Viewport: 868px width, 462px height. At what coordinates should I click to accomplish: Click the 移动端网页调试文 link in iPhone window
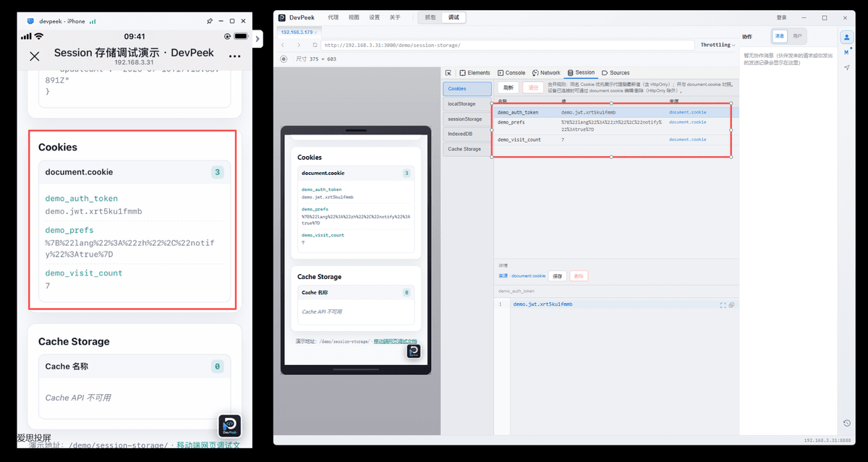(208, 445)
